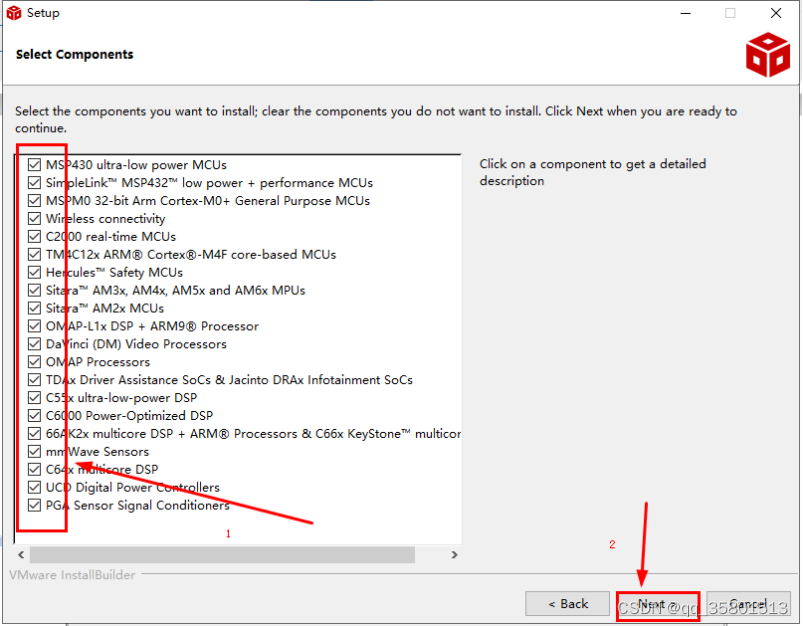
Task: Uncheck OMAP-L1x DSP + ARM9 Processor checkbox
Action: point(34,326)
